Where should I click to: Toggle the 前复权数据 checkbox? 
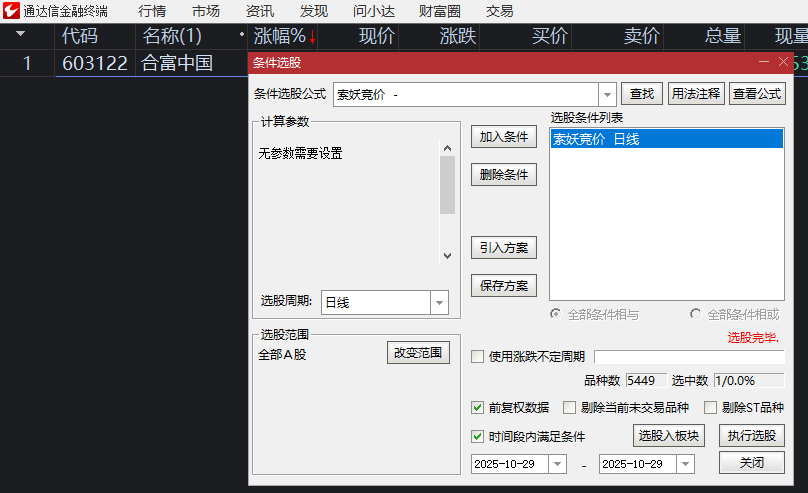pyautogui.click(x=478, y=408)
